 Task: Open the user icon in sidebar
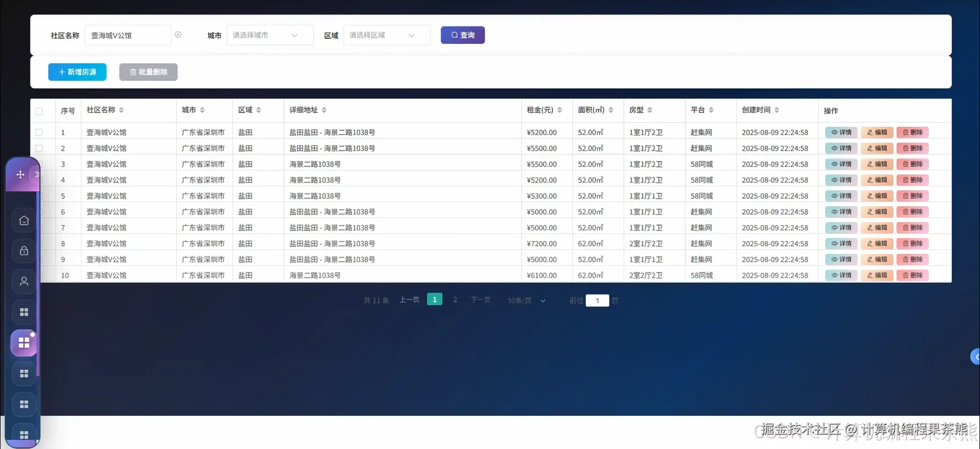[x=24, y=281]
